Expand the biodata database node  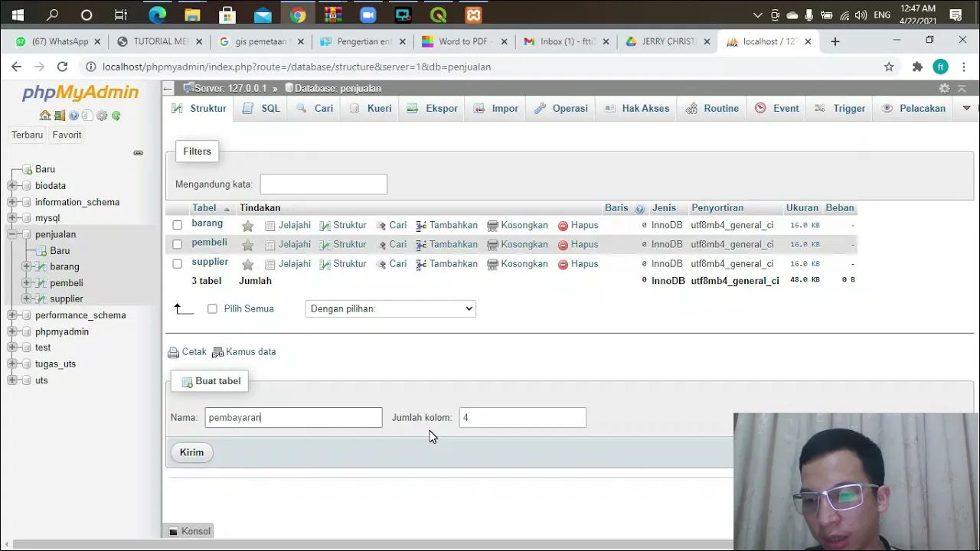point(11,186)
